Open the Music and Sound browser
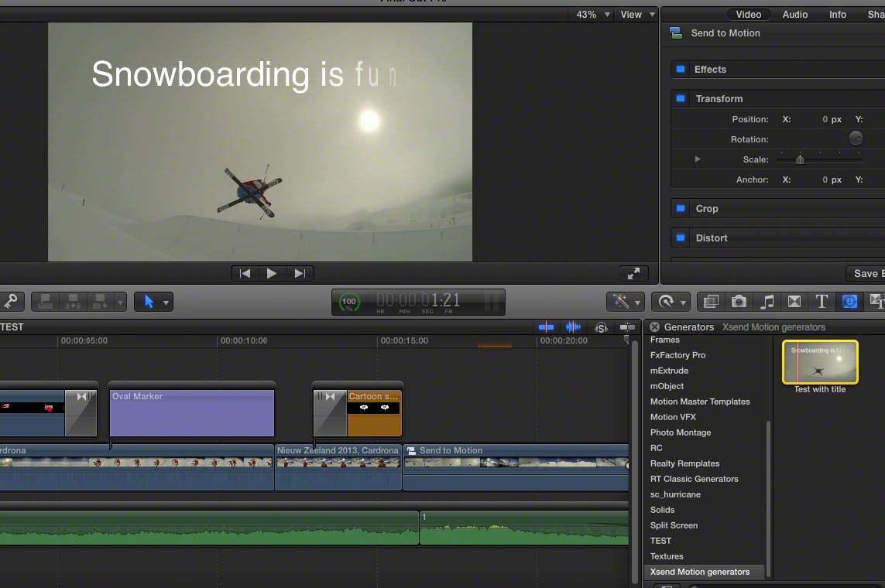885x588 pixels. [767, 302]
